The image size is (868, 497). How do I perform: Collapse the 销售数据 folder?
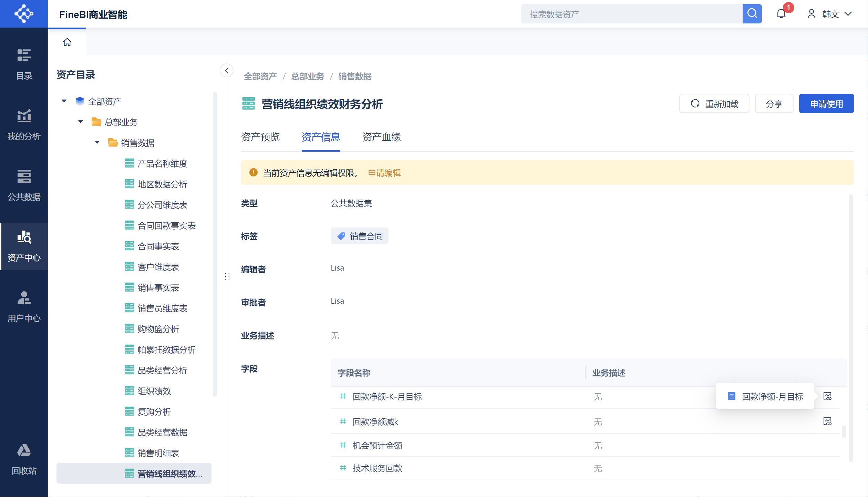coord(97,142)
